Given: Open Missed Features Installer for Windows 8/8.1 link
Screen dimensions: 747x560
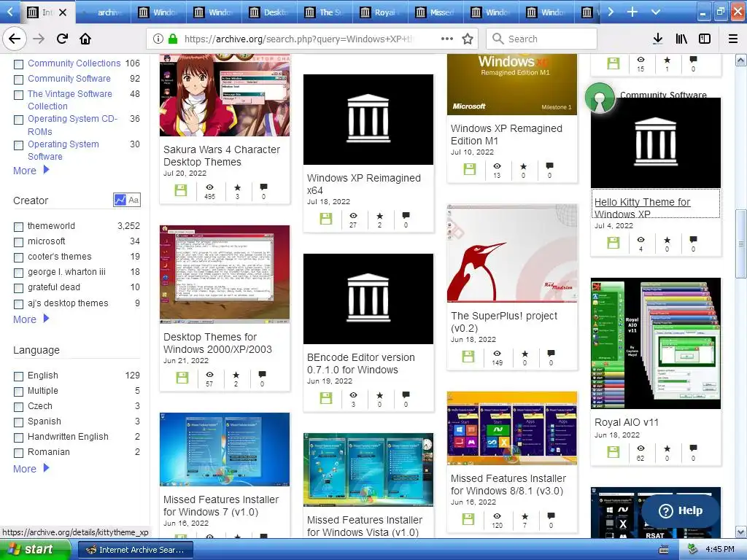Looking at the screenshot, I should point(508,484).
